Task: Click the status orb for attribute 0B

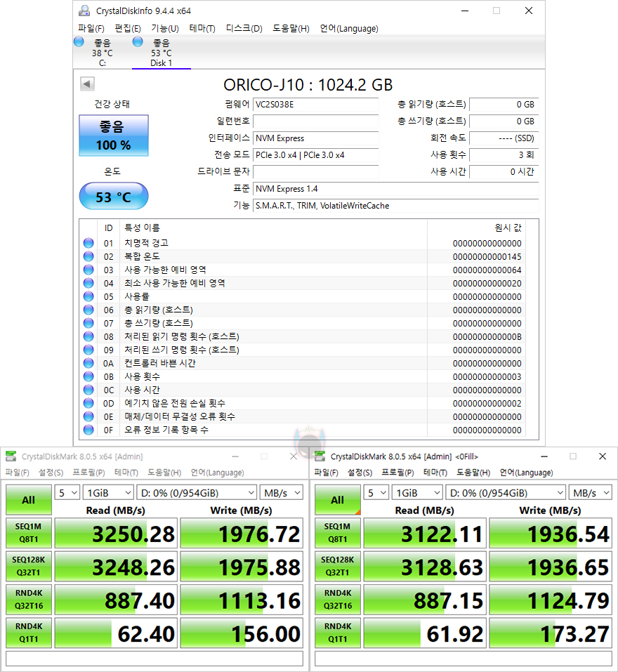Action: point(88,376)
